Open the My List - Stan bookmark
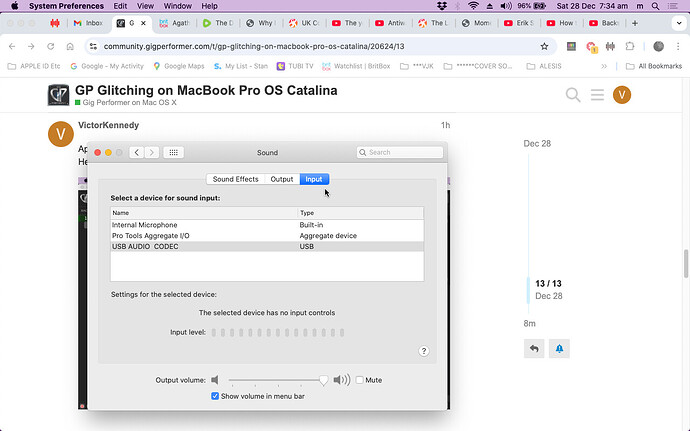The image size is (690, 431). 241,66
